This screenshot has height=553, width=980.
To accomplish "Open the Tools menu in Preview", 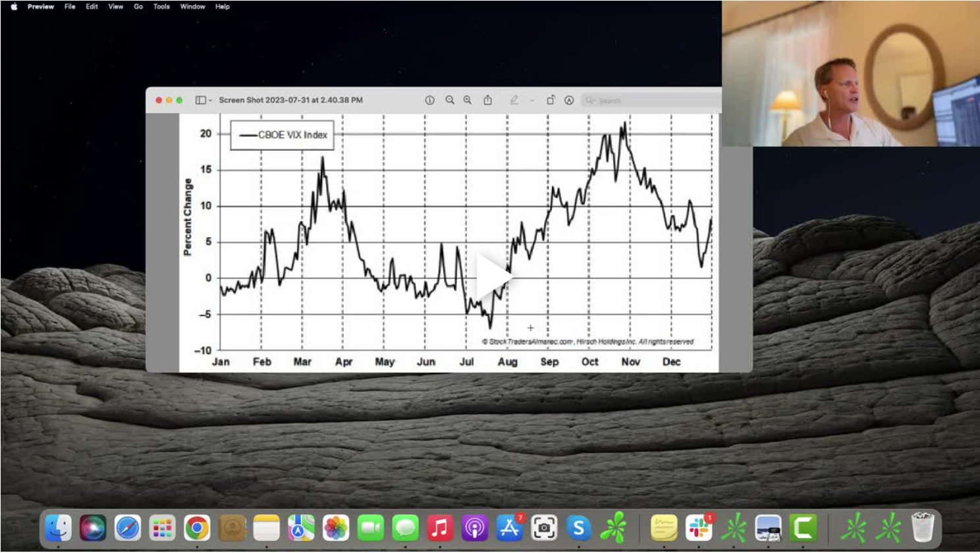I will pyautogui.click(x=160, y=7).
